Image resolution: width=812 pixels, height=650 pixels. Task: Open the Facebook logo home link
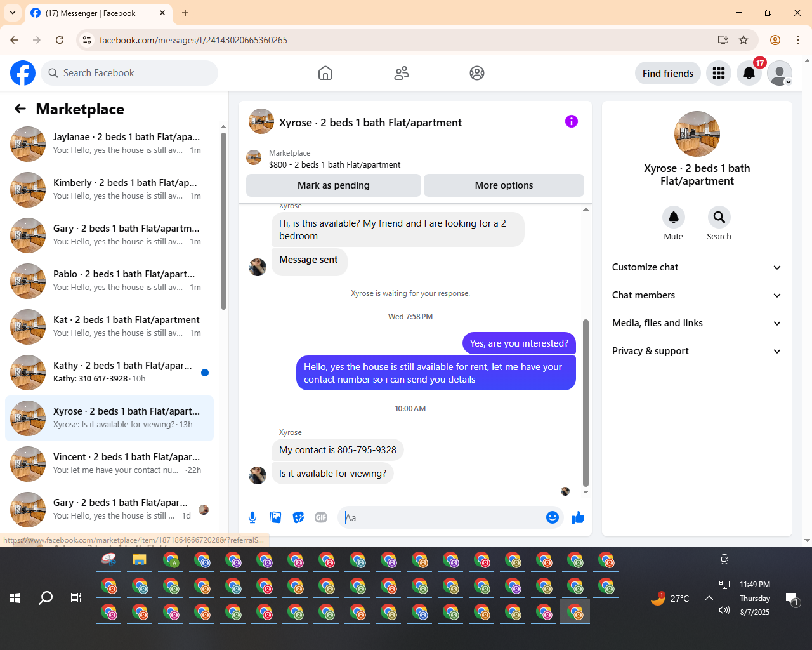tap(23, 73)
